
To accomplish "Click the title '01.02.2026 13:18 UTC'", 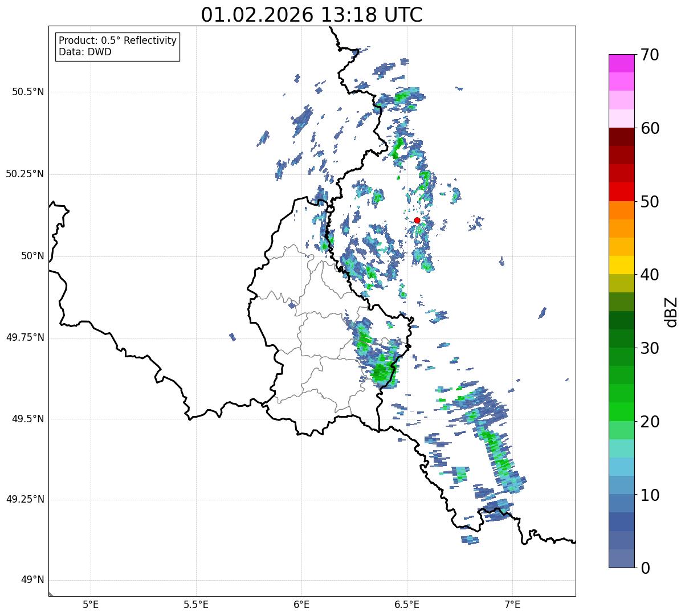I will tap(312, 15).
